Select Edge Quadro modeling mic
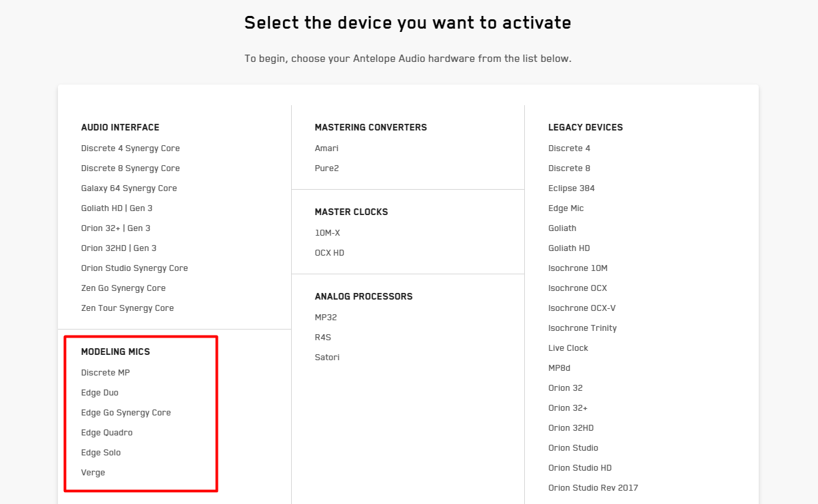Viewport: 818px width, 504px height. pos(107,433)
